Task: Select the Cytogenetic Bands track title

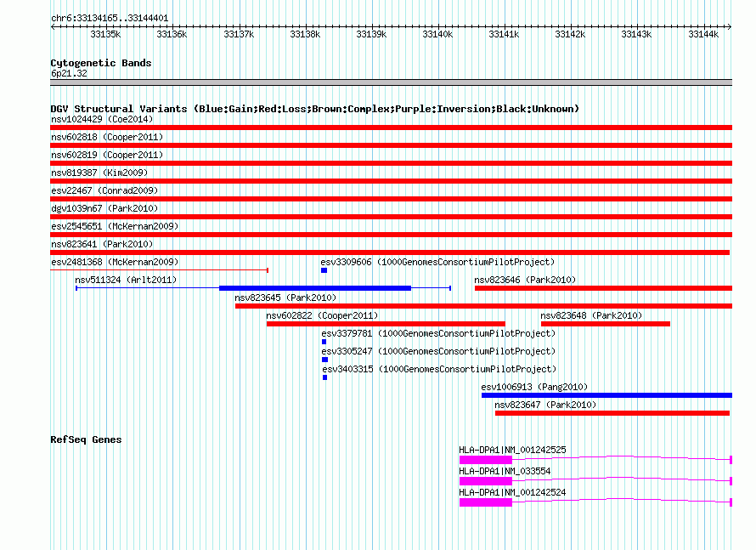Action: click(101, 63)
